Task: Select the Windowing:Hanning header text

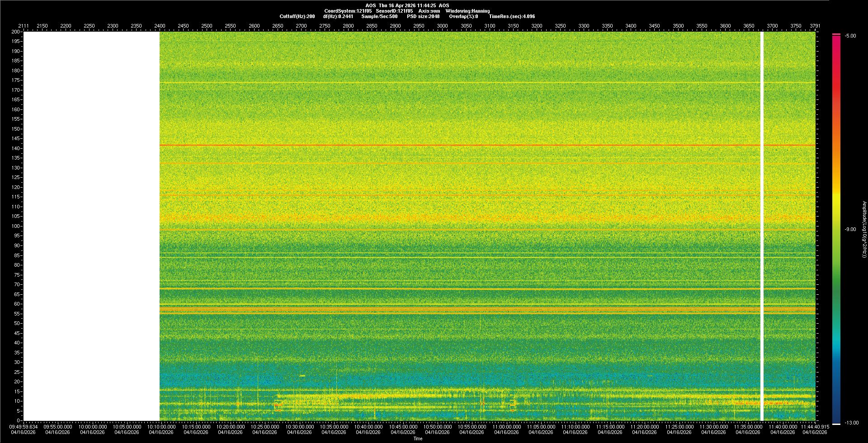Action: (467, 11)
